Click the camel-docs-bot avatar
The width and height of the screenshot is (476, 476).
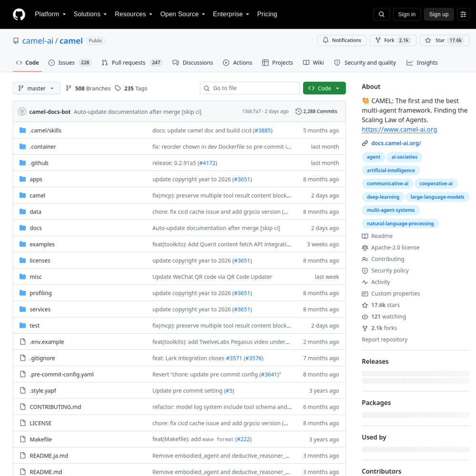pyautogui.click(x=22, y=111)
